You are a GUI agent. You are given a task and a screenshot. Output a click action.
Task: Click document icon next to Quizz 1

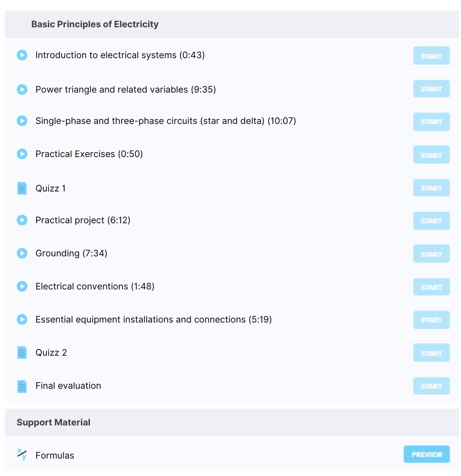22,188
